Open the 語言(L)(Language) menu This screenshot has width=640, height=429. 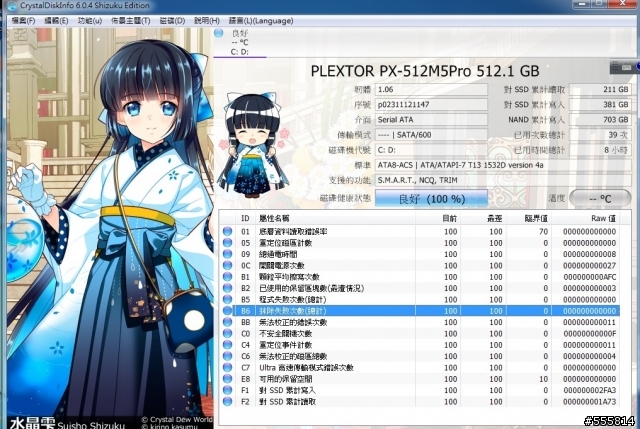click(x=261, y=21)
